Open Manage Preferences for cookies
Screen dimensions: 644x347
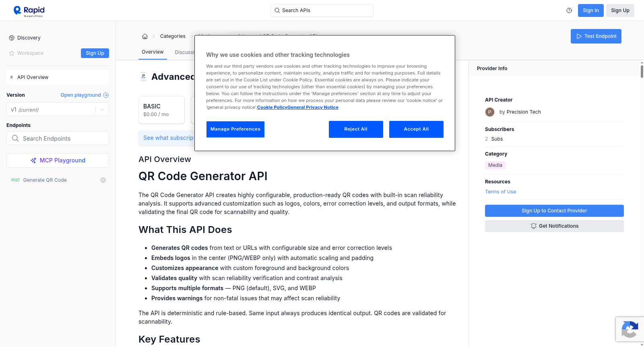[235, 129]
